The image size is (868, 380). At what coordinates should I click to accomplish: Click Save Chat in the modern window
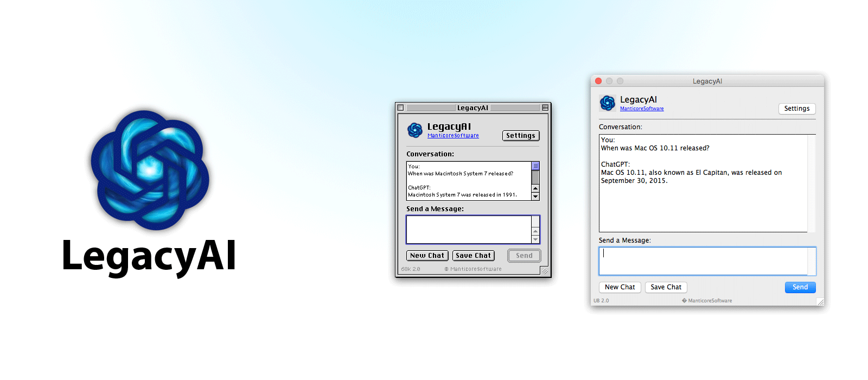click(x=666, y=287)
